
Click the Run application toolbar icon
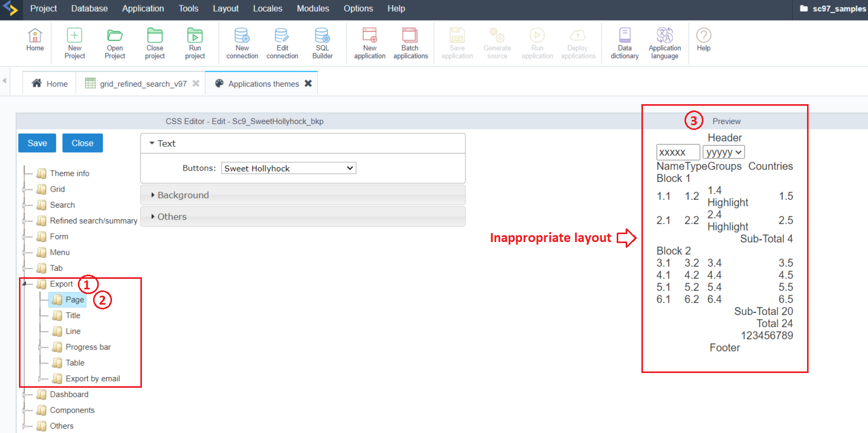[x=537, y=44]
